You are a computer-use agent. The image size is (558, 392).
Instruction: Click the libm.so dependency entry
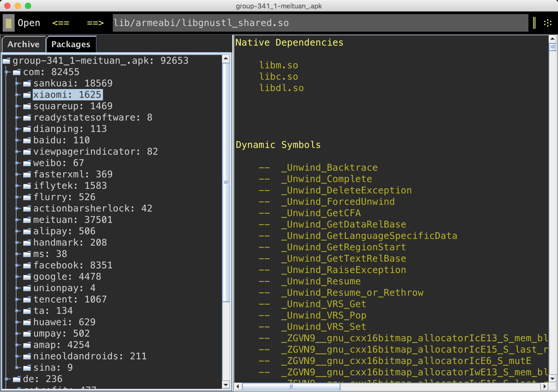coord(279,66)
